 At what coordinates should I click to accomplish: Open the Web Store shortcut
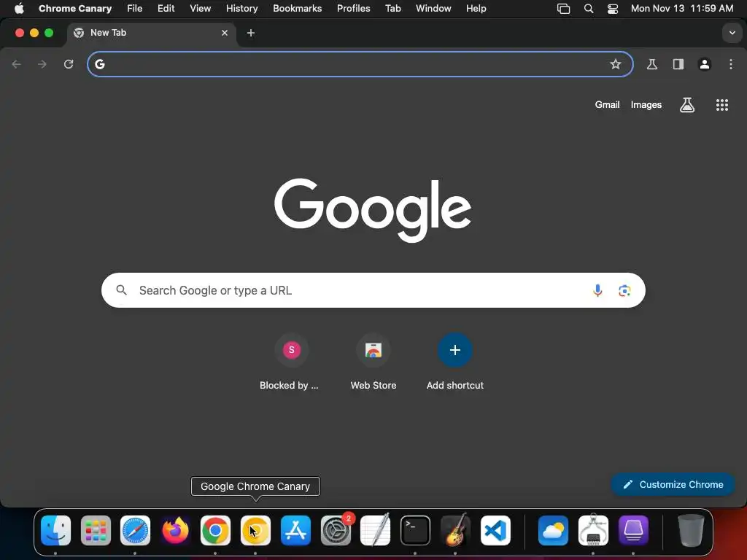pos(373,362)
